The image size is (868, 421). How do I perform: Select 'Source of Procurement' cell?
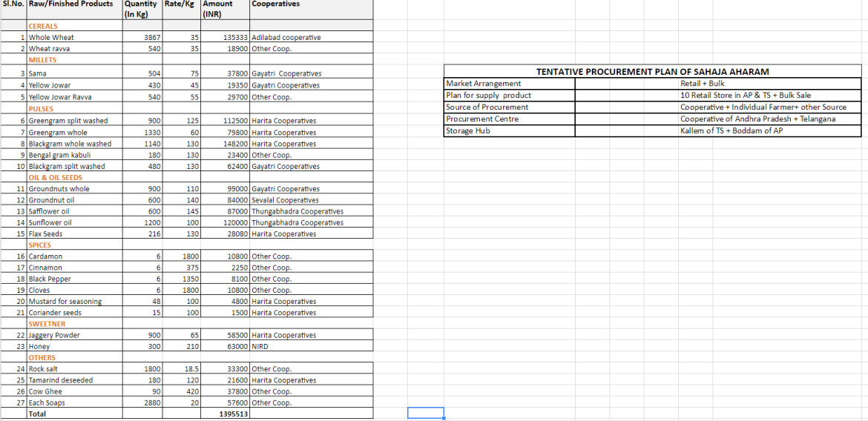coord(509,107)
